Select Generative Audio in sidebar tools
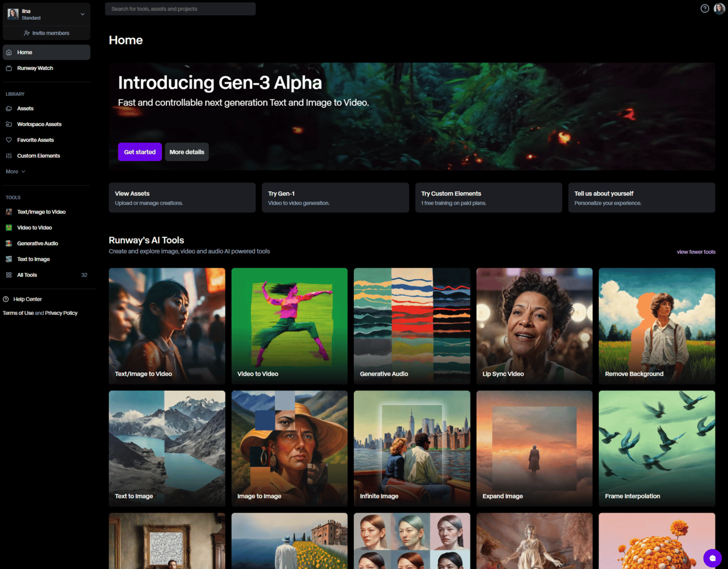 point(46,243)
